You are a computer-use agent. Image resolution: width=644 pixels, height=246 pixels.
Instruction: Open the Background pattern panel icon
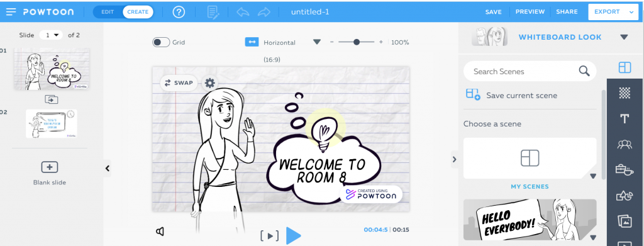625,93
